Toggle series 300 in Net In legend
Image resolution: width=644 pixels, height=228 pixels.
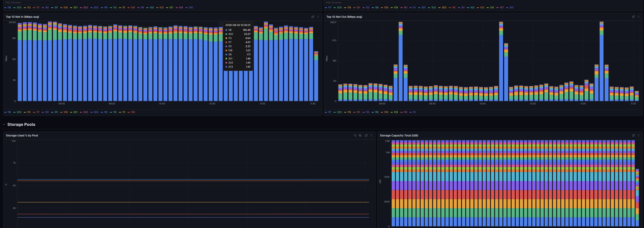[18, 112]
